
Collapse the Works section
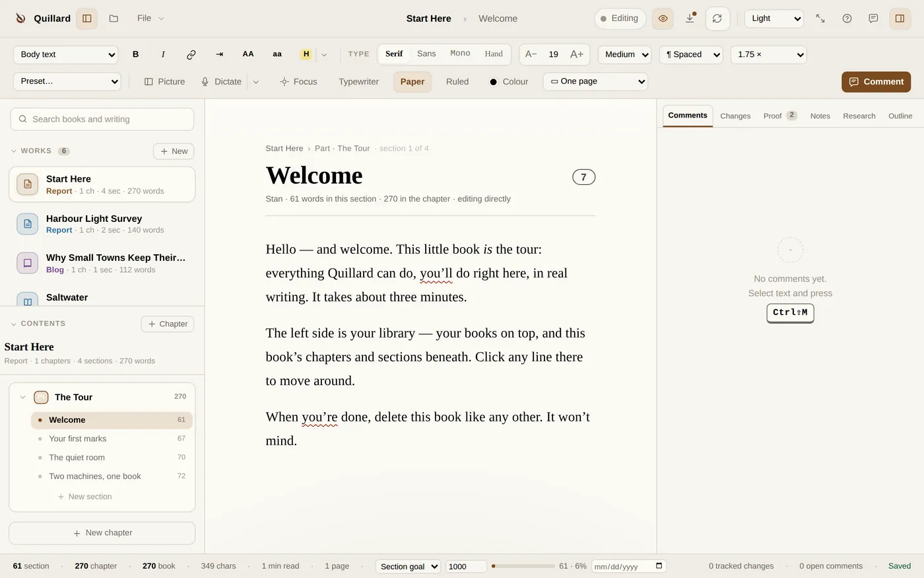pyautogui.click(x=14, y=151)
